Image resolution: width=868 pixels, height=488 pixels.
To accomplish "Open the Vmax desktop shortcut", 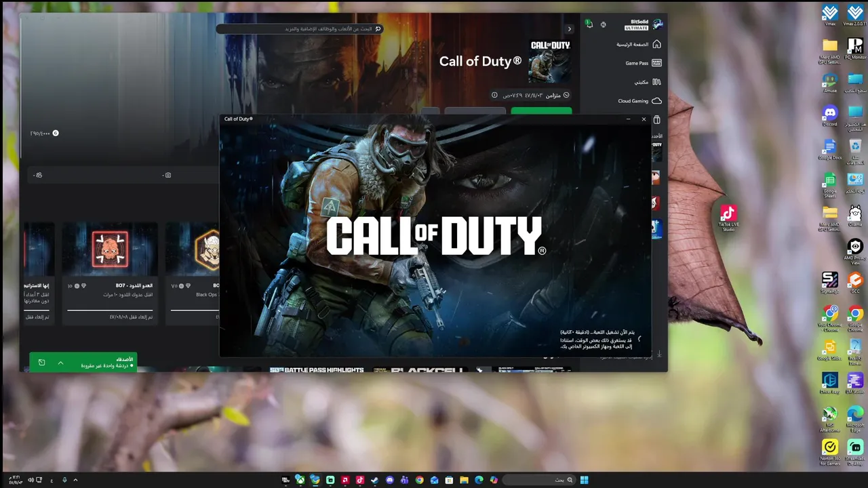I will point(830,14).
